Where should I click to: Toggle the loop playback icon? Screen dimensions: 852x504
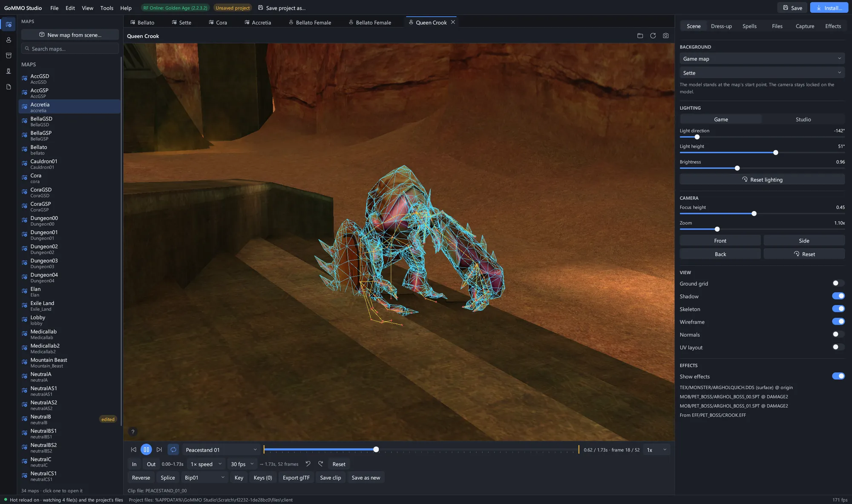click(x=173, y=450)
